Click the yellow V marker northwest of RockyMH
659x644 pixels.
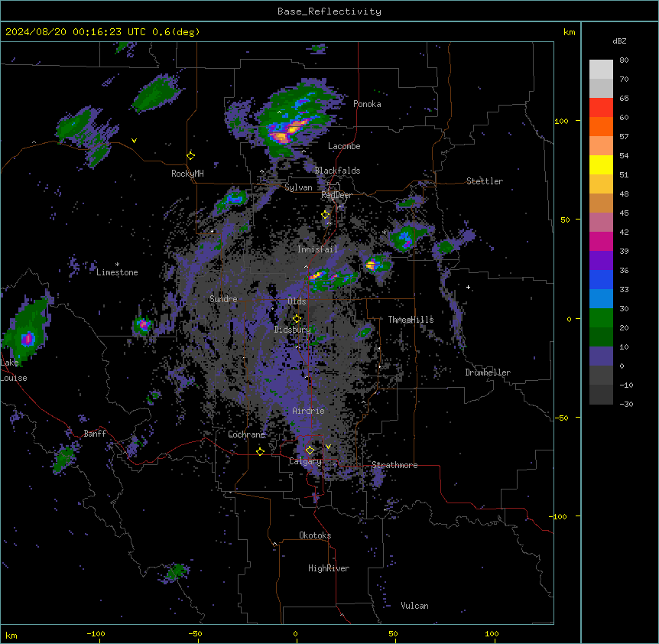[x=134, y=141]
